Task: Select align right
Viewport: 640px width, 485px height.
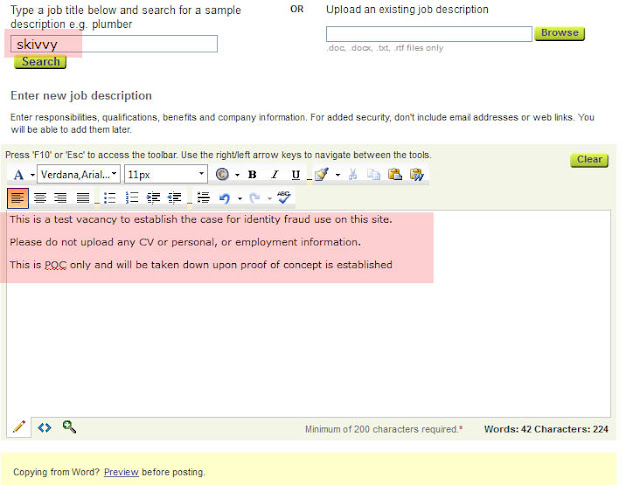Action: 60,198
